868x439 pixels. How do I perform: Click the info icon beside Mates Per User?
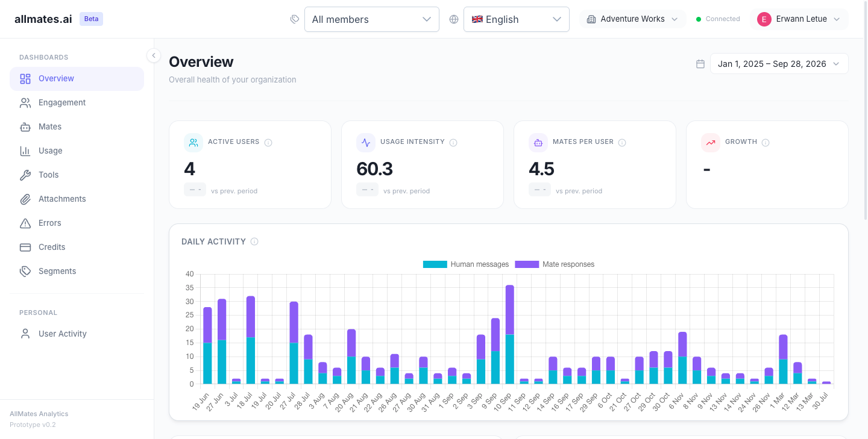click(x=622, y=143)
